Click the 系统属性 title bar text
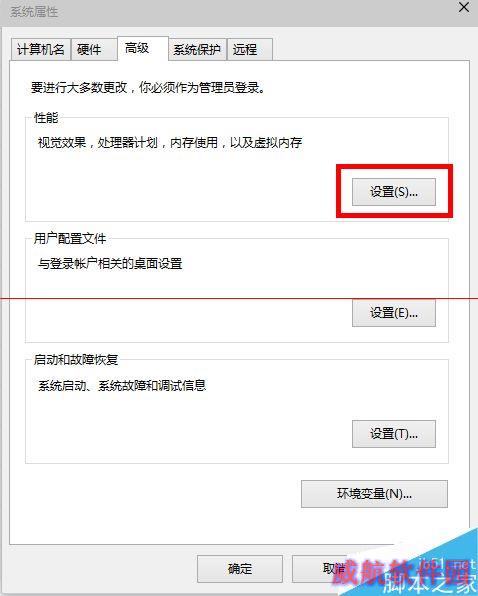This screenshot has height=596, width=478. 34,12
